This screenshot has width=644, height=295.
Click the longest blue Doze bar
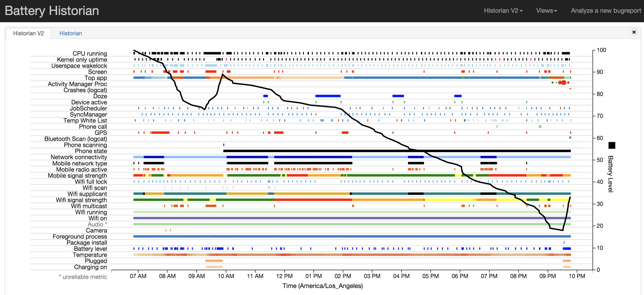pos(328,96)
